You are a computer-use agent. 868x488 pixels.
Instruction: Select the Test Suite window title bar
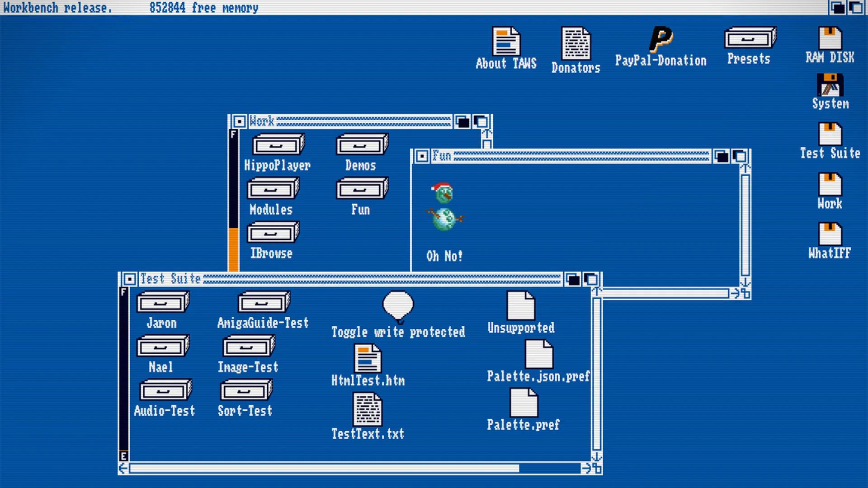click(x=316, y=279)
